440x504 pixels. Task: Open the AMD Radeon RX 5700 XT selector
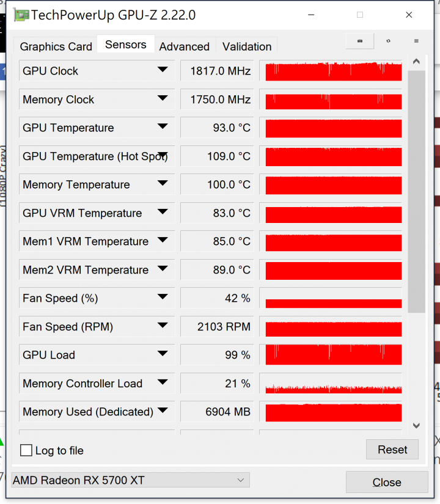[x=130, y=480]
